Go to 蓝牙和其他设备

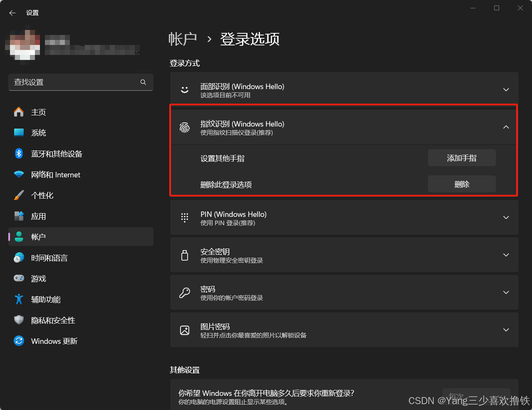pyautogui.click(x=81, y=154)
